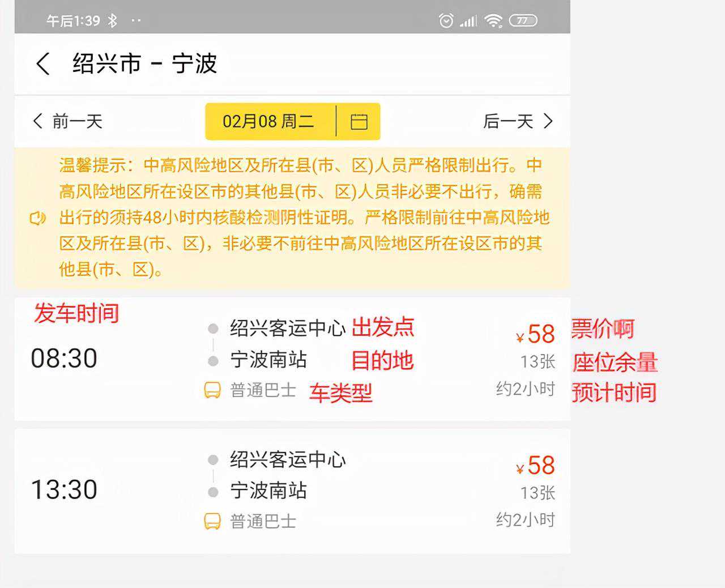Open the calendar date picker icon
725x588 pixels.
359,122
